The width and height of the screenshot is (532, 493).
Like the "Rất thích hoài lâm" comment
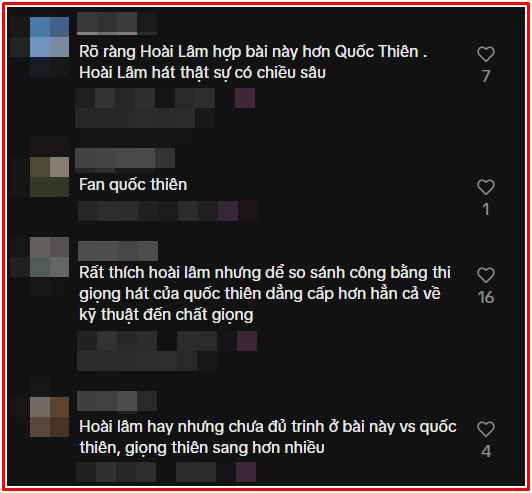(486, 275)
